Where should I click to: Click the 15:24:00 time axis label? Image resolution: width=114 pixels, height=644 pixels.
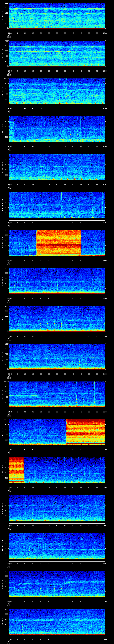point(9,412)
